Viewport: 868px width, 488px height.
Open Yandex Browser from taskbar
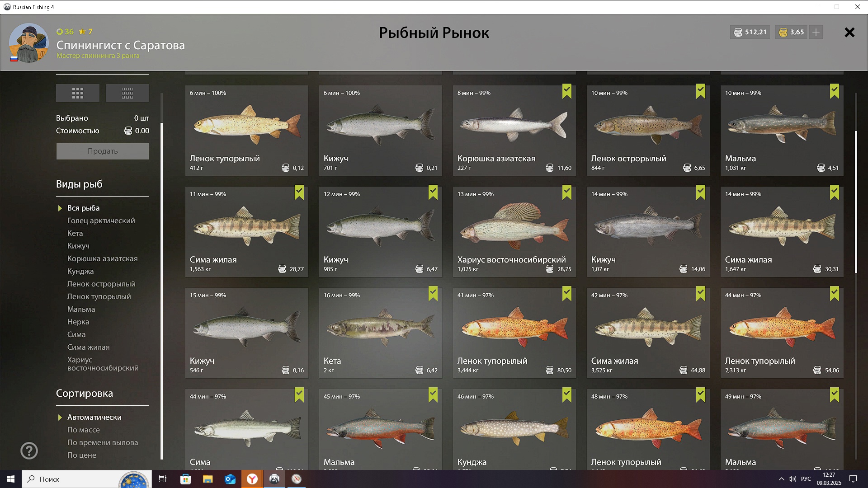(x=252, y=479)
